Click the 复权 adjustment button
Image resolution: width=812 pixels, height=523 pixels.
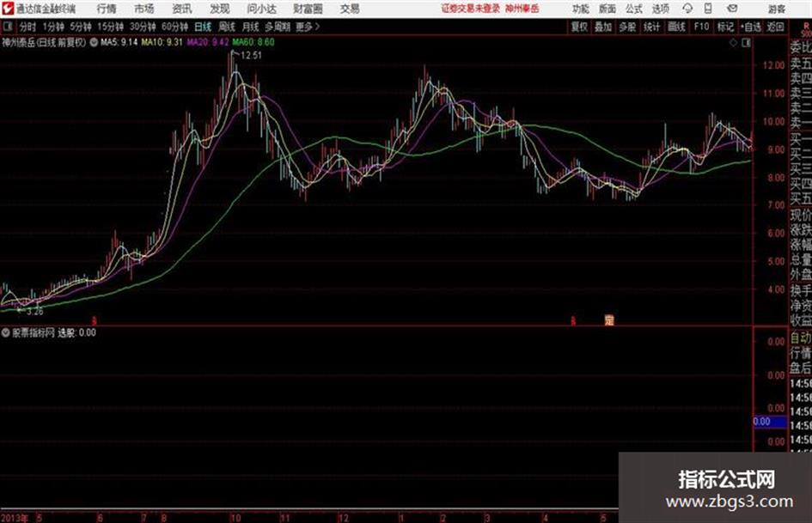[579, 27]
